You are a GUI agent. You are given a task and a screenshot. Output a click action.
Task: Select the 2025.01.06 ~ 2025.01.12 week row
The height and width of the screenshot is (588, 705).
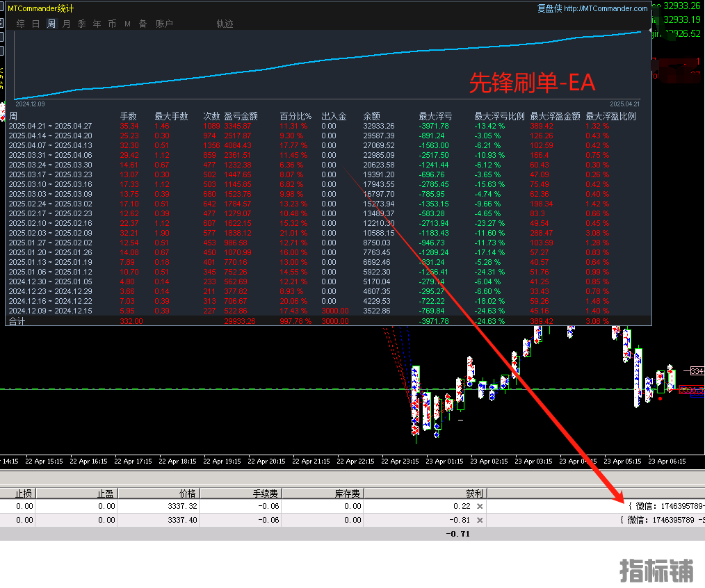point(328,272)
